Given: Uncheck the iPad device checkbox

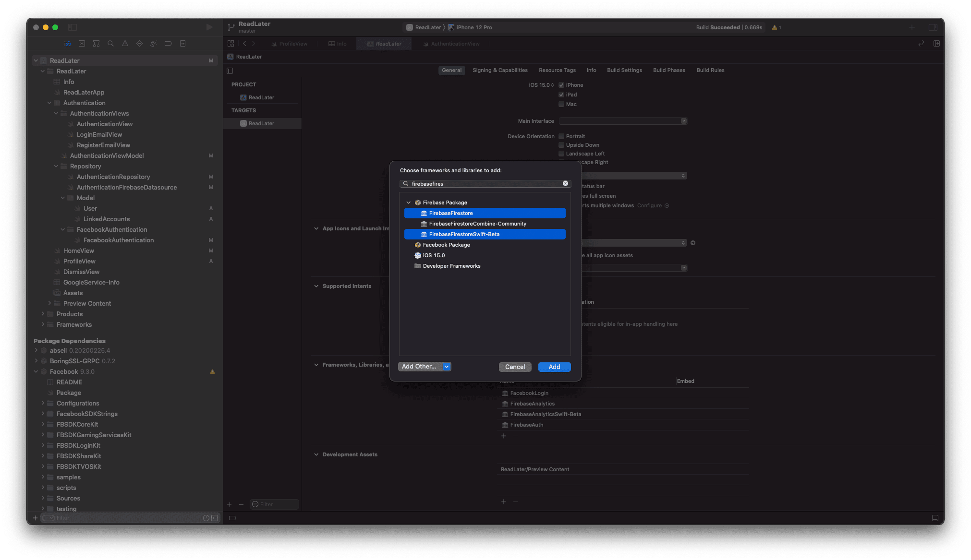Looking at the screenshot, I should (561, 95).
